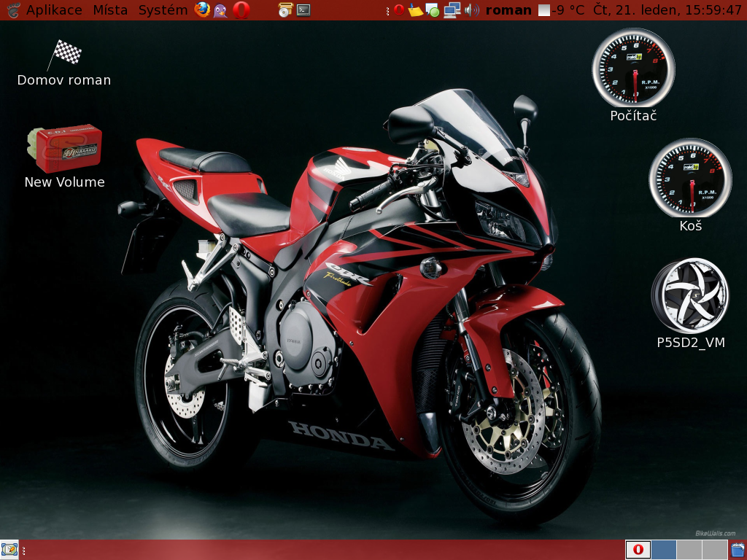Viewport: 747px width, 560px height.
Task: Click the chat bubble status tray icon
Action: point(433,10)
